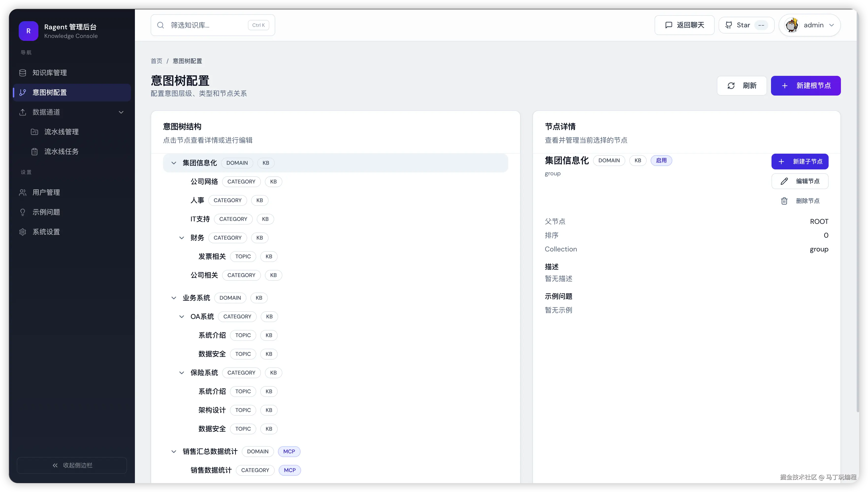
Task: Focus the 筛选知识库 search field
Action: [206, 25]
